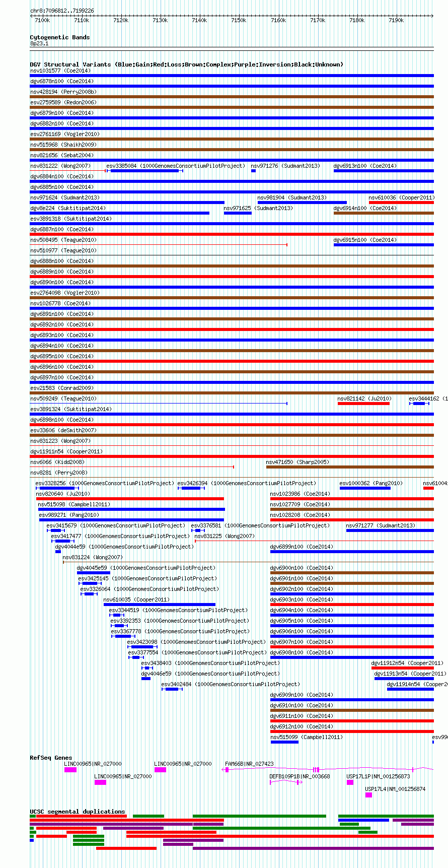Image resolution: width=448 pixels, height=868 pixels.
Task: Click blue feature bar under nsv610035 (Cooper2011)
Action: 160,605
